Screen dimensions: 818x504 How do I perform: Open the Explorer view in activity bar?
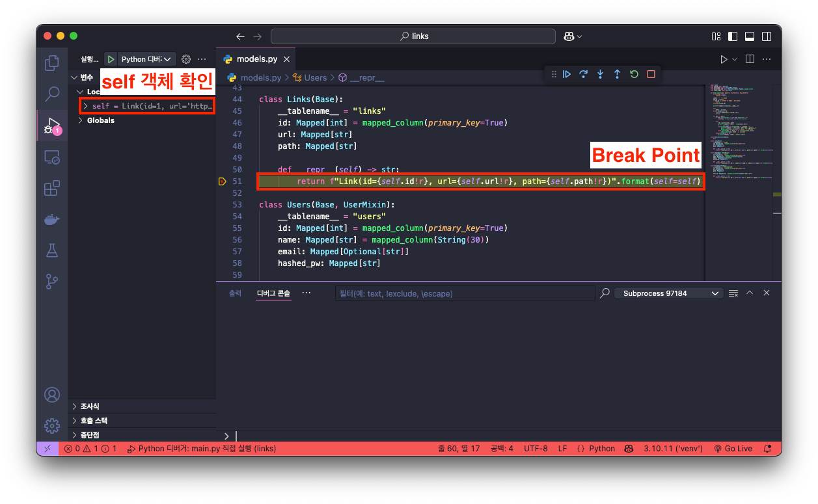click(51, 63)
